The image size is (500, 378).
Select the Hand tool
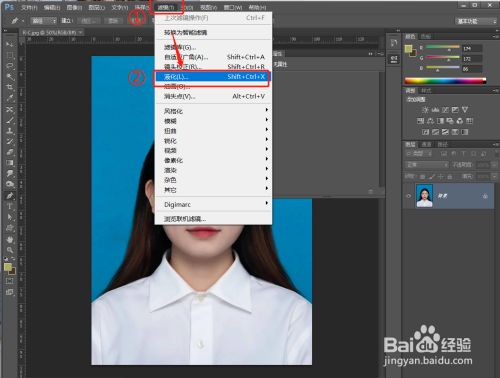tap(10, 239)
